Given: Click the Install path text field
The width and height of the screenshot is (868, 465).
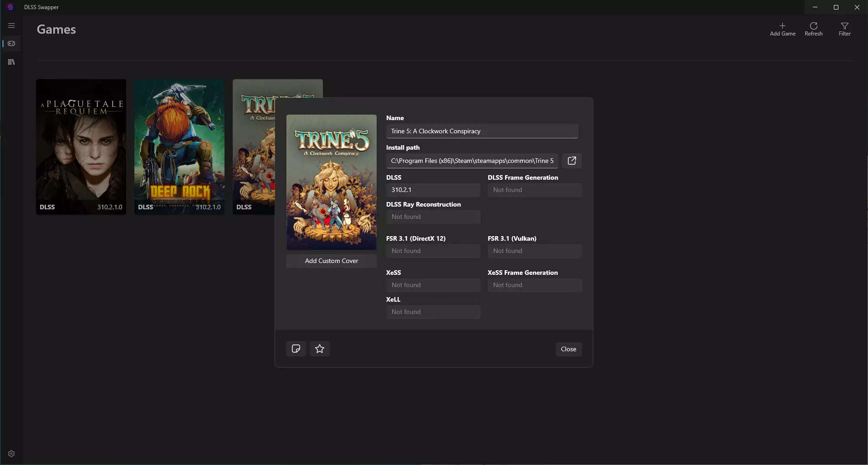Looking at the screenshot, I should click(x=472, y=161).
